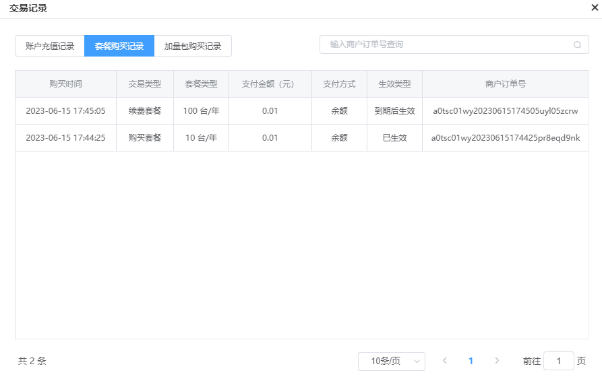Viewport: 602px width, 380px height.
Task: Select page number 1 in pagination
Action: pos(471,361)
